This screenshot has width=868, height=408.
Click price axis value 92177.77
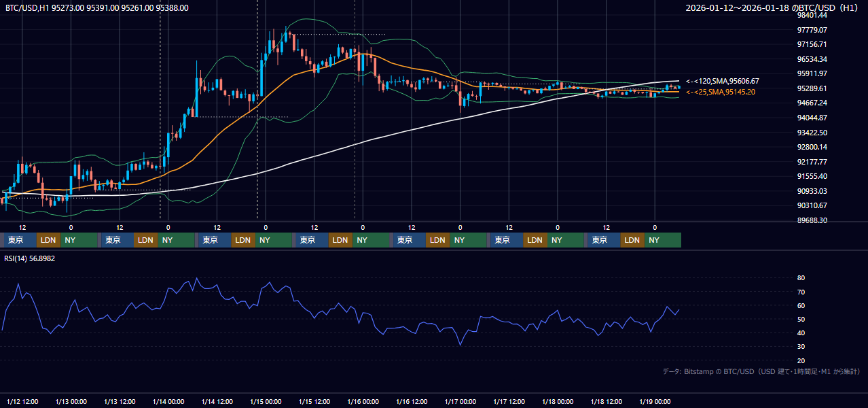[x=812, y=162]
